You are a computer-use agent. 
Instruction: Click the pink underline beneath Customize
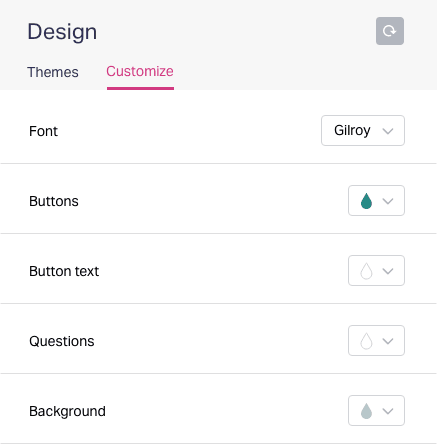[x=140, y=88]
